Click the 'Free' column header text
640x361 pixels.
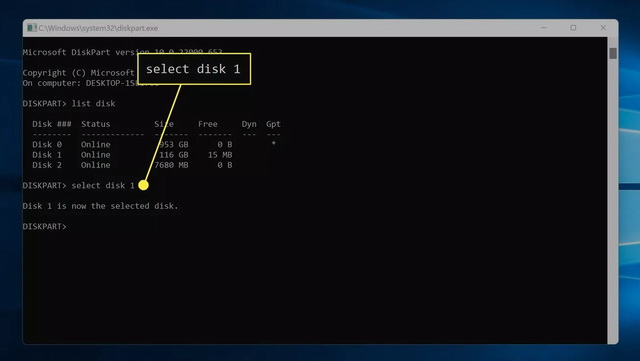(208, 124)
